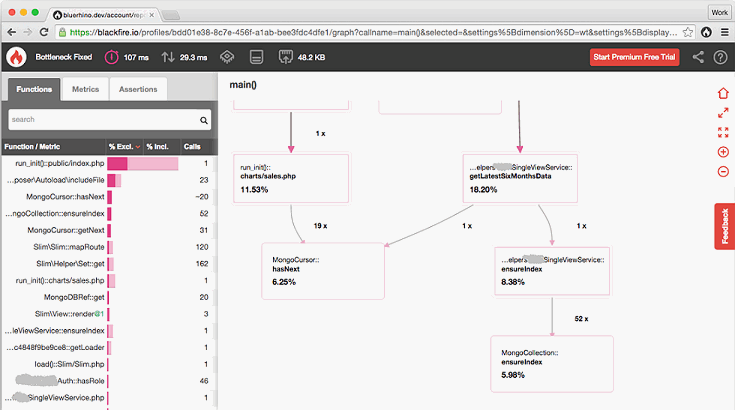The image size is (735, 410).
Task: Select the Auth::hasRole function row
Action: coord(109,381)
